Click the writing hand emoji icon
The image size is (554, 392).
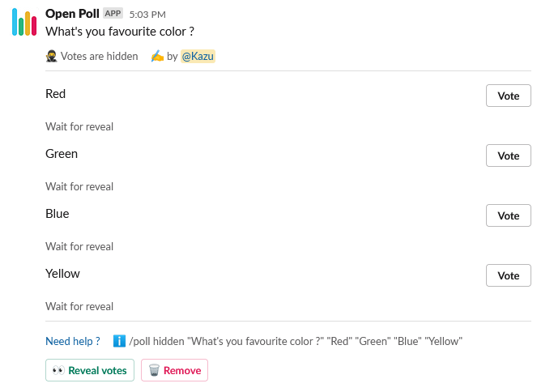pyautogui.click(x=157, y=57)
